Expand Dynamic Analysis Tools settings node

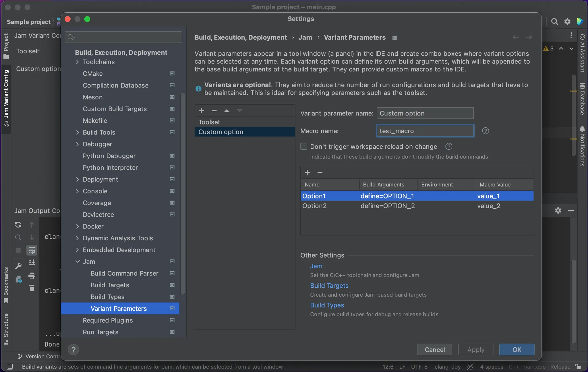pyautogui.click(x=77, y=238)
